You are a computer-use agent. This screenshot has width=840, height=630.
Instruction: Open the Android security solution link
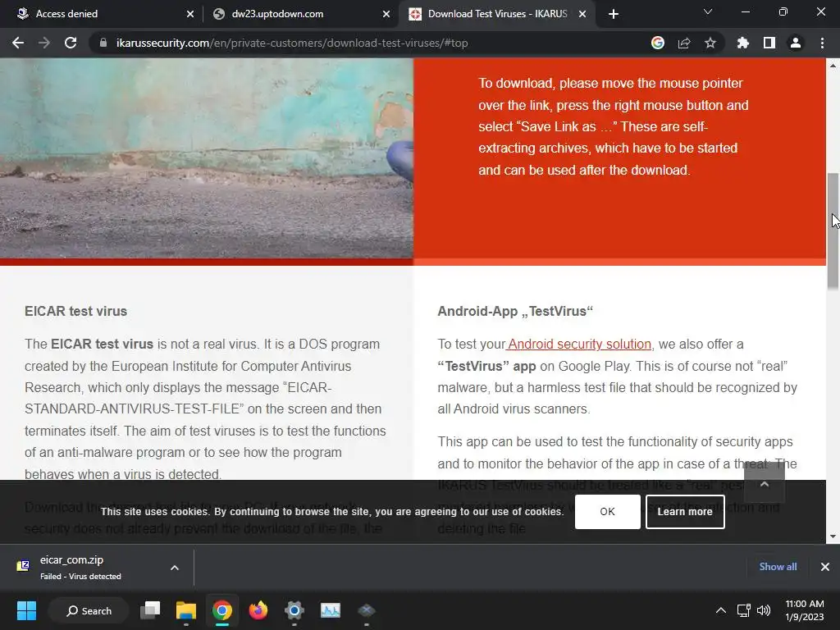tap(579, 344)
